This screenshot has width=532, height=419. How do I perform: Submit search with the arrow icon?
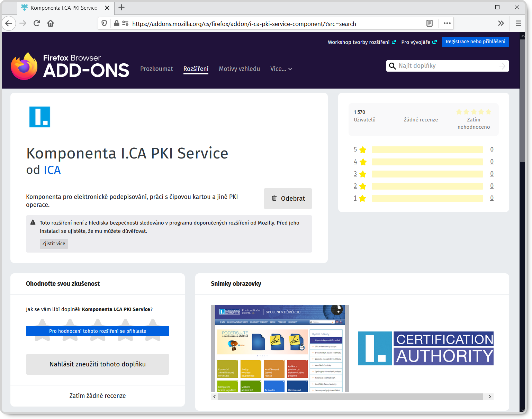(x=502, y=66)
